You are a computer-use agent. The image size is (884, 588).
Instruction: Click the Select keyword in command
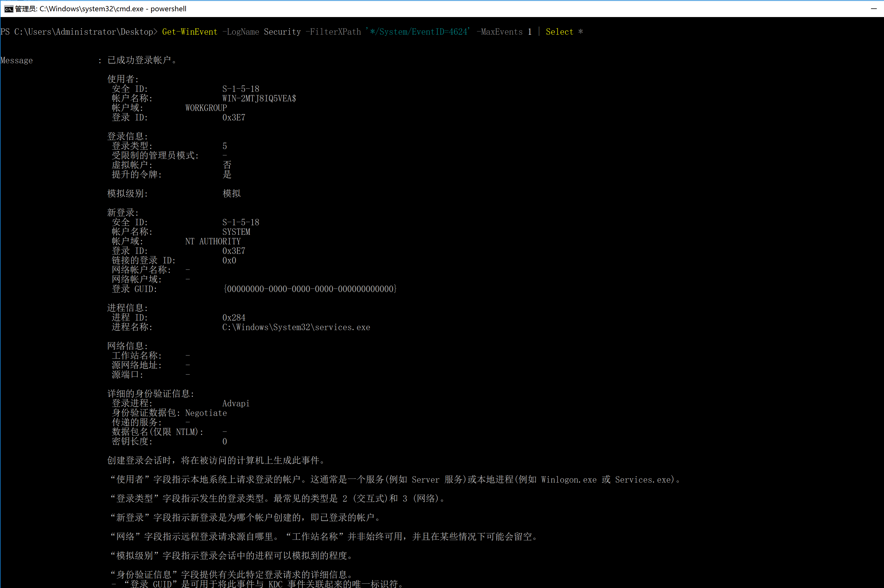(x=559, y=32)
